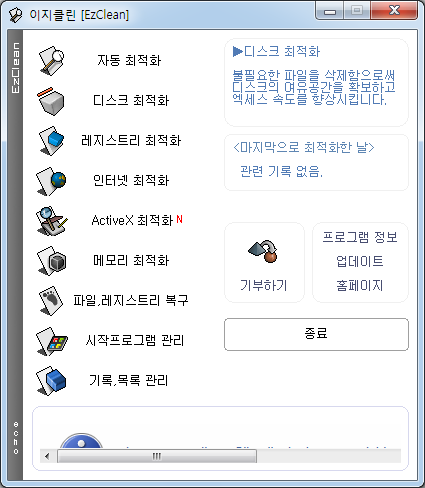
Task: Click the 기부하기 donate arrow icon
Action: click(263, 251)
